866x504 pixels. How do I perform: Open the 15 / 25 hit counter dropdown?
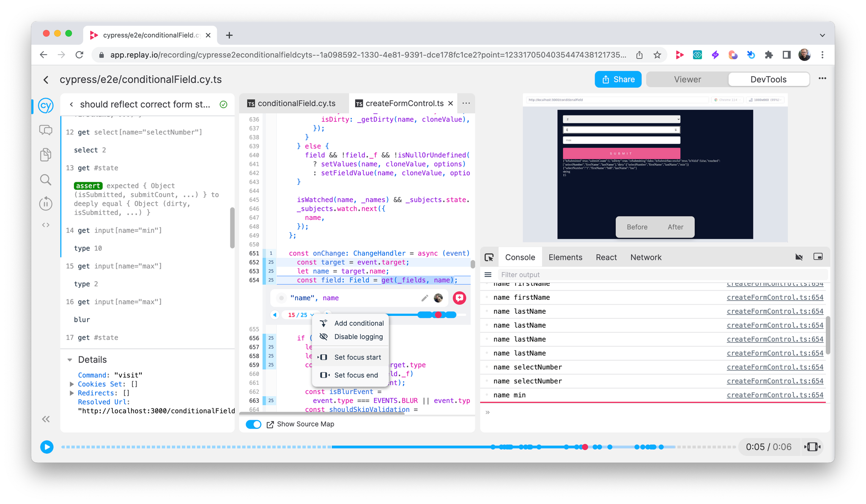301,315
